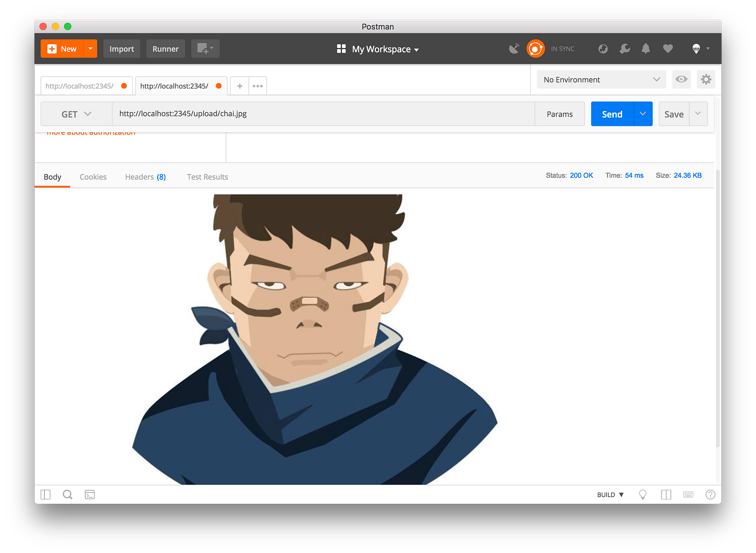
Task: Click the lightbulb Bootcamp icon
Action: coord(643,494)
